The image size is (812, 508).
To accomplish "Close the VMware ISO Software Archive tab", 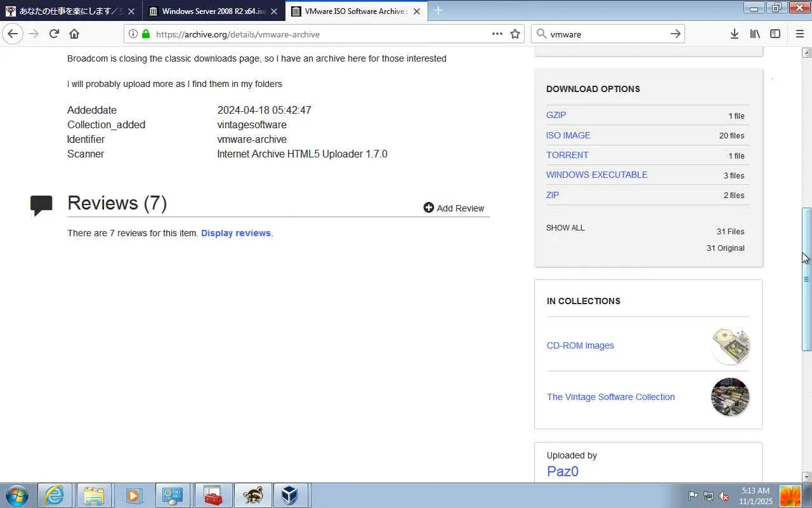I will [x=417, y=11].
